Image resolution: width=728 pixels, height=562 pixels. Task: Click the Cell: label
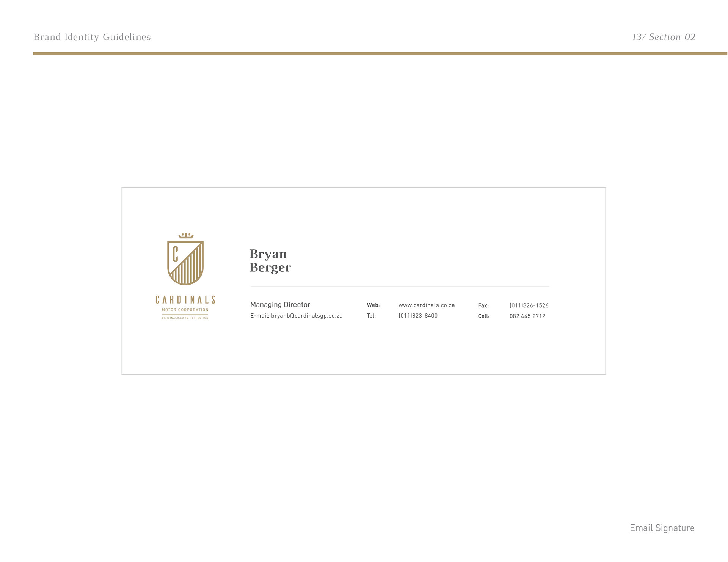483,316
